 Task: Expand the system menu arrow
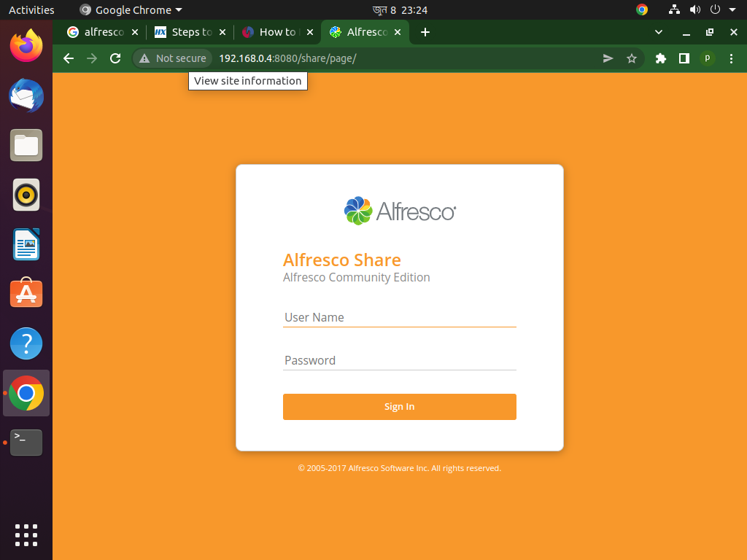point(732,9)
